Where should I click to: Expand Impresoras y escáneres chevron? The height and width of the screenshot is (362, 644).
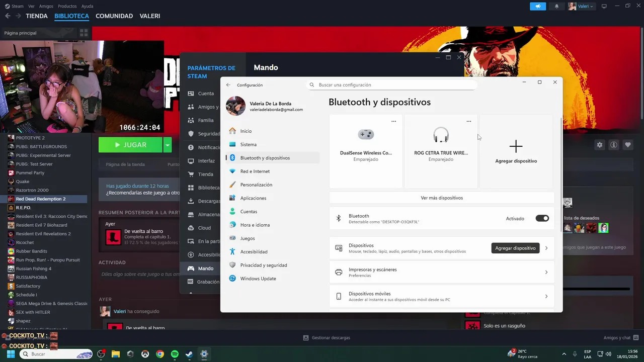(x=546, y=272)
